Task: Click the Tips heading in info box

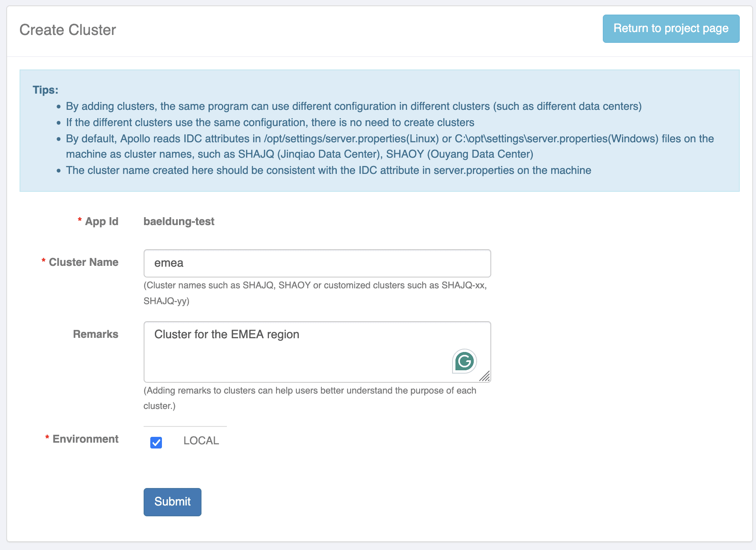Action: tap(45, 90)
